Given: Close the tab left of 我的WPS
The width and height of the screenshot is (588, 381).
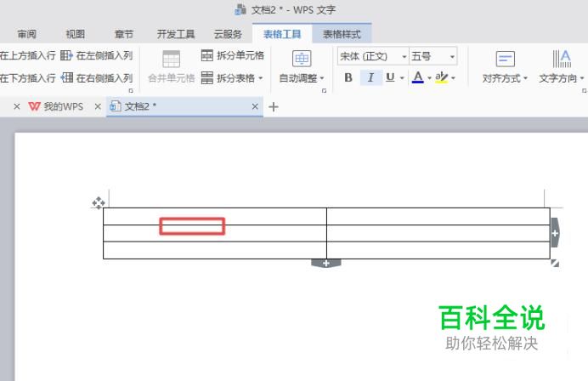Looking at the screenshot, I should click(16, 106).
